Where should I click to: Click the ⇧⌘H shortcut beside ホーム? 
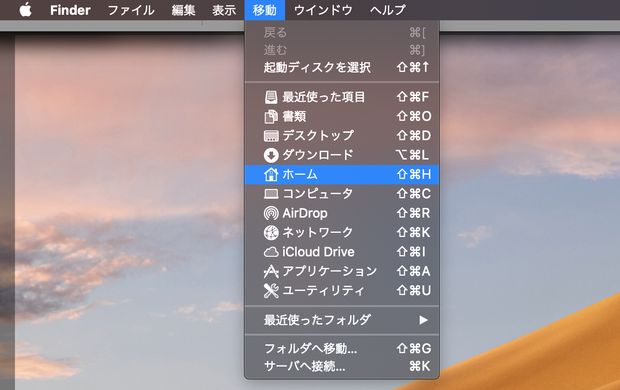click(414, 174)
